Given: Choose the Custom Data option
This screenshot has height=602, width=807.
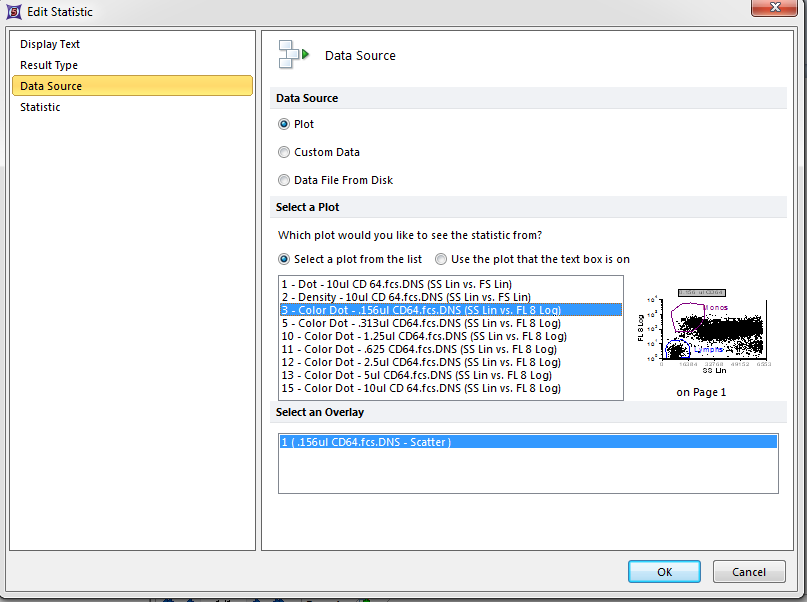Looking at the screenshot, I should (x=285, y=152).
